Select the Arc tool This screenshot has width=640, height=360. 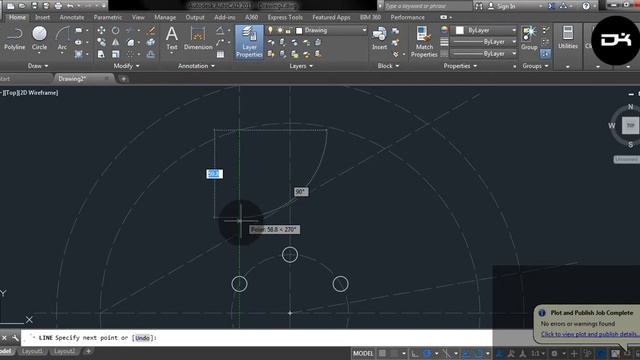pyautogui.click(x=62, y=38)
